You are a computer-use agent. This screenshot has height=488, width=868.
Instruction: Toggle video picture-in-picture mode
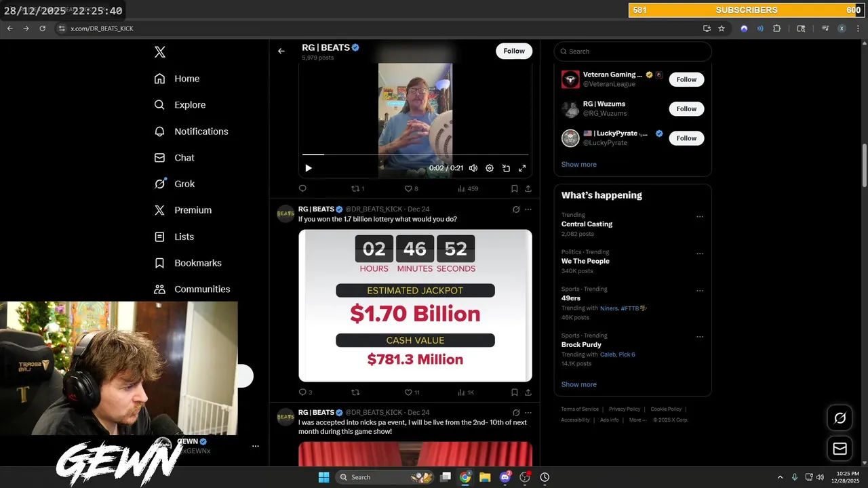point(506,168)
